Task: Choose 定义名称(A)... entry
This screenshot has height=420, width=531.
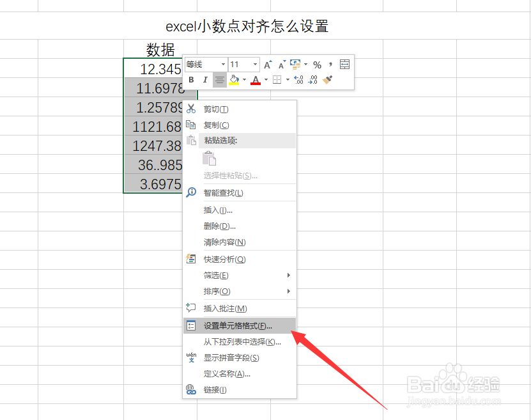Action: [x=240, y=373]
